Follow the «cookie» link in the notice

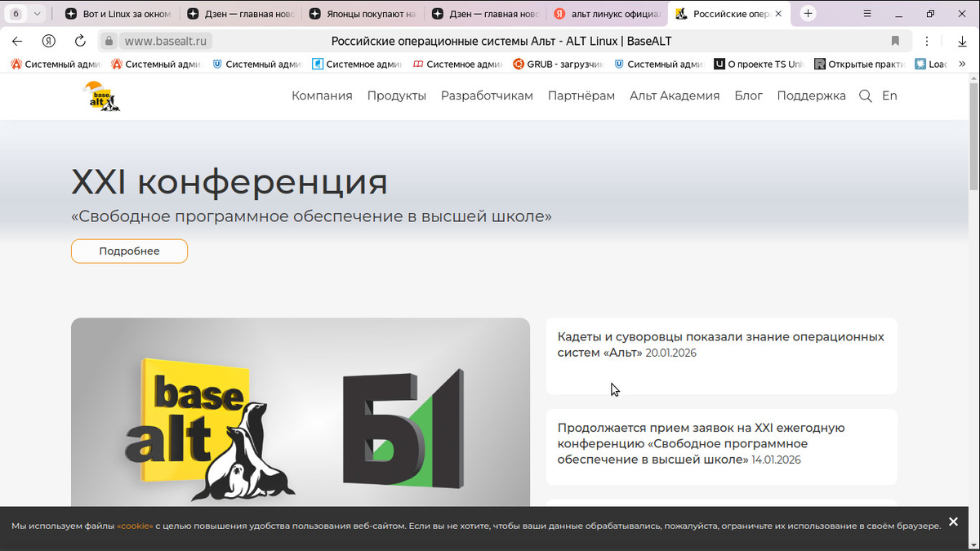pyautogui.click(x=135, y=526)
